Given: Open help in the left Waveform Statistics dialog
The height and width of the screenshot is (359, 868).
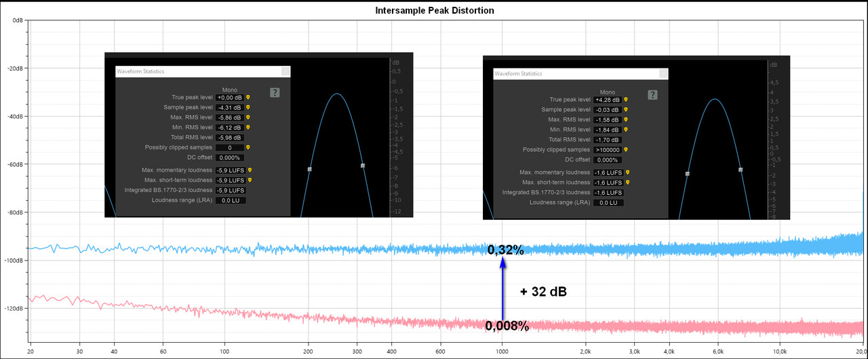Looking at the screenshot, I should click(275, 92).
